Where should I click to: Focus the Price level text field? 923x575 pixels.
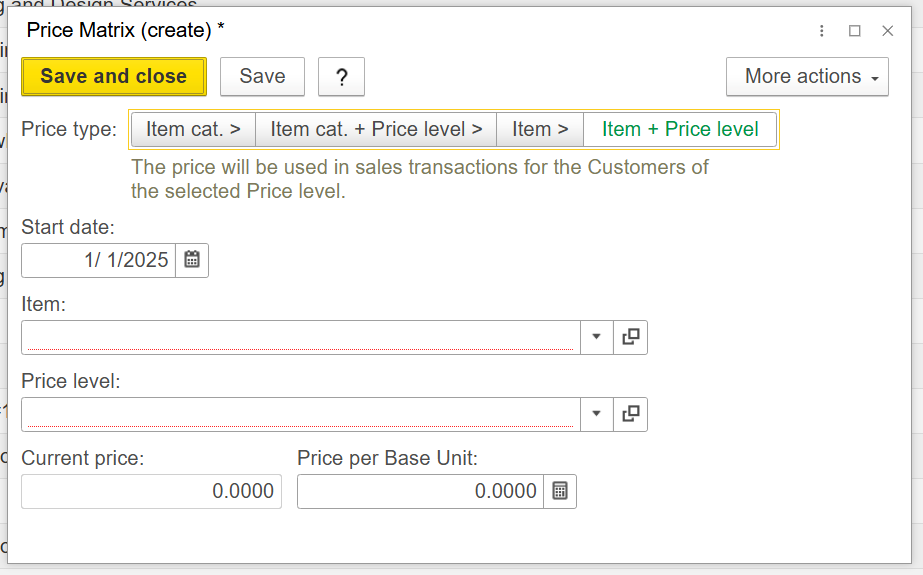[x=300, y=414]
